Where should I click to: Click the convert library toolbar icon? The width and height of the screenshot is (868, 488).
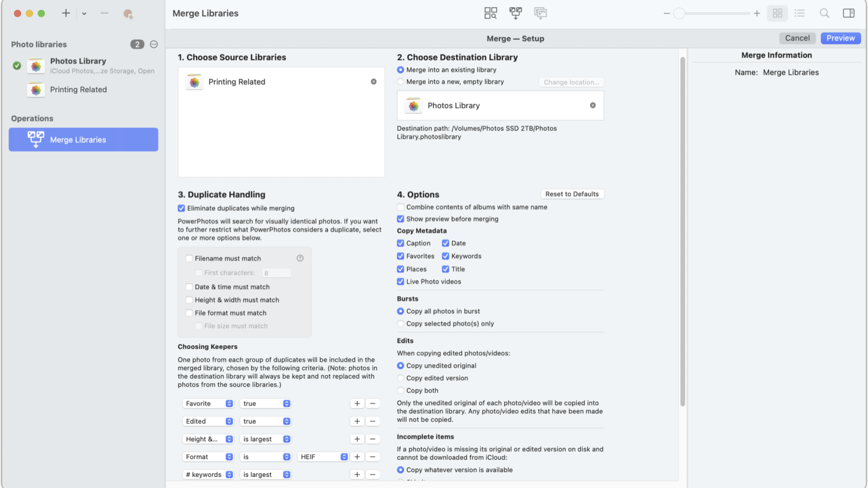[540, 13]
